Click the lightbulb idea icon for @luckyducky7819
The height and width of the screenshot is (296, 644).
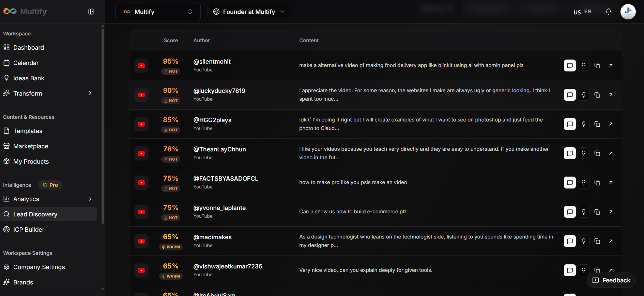point(583,95)
